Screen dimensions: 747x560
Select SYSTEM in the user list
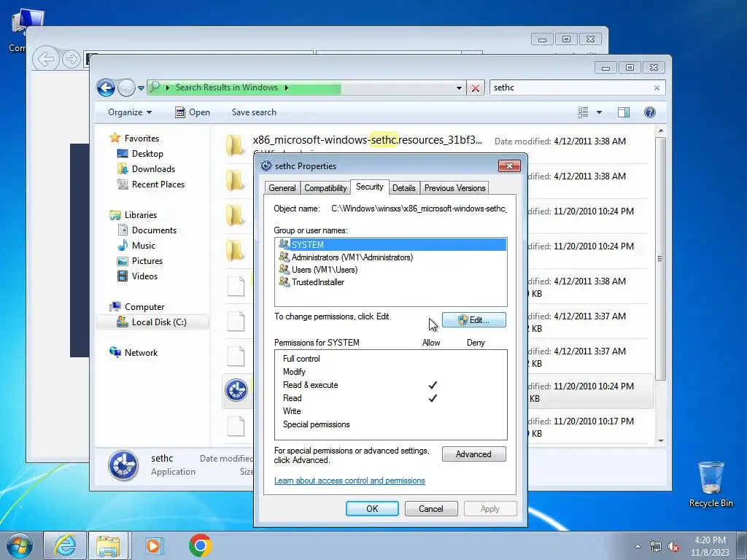click(x=391, y=245)
